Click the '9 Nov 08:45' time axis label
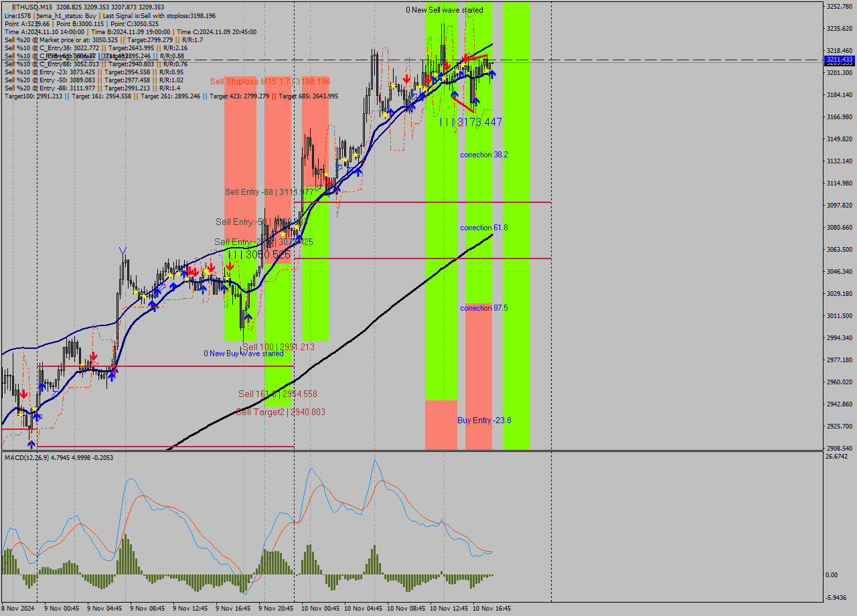The width and height of the screenshot is (857, 616). point(148,609)
